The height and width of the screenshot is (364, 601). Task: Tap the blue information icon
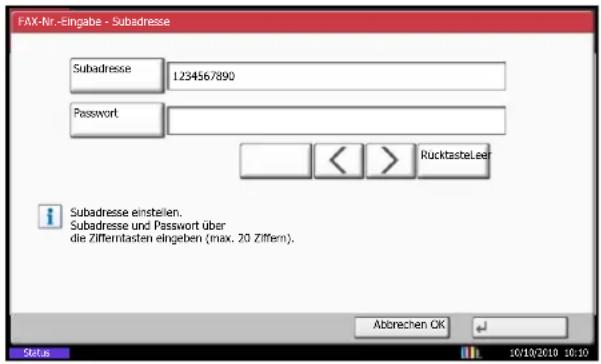pos(50,216)
